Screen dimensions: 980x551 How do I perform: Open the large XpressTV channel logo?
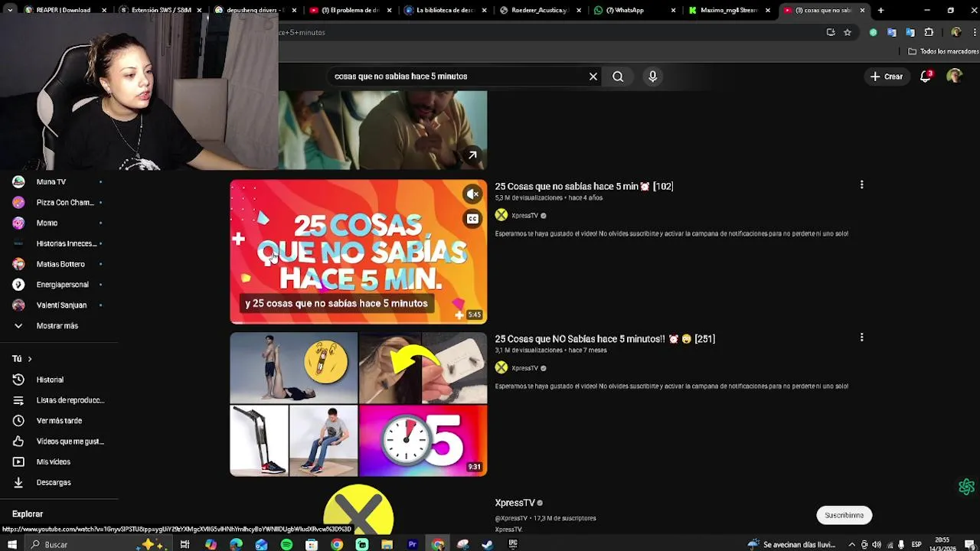point(358,509)
